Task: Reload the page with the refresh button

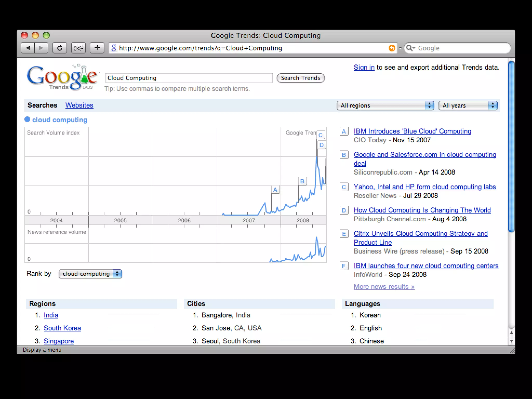Action: [x=60, y=48]
